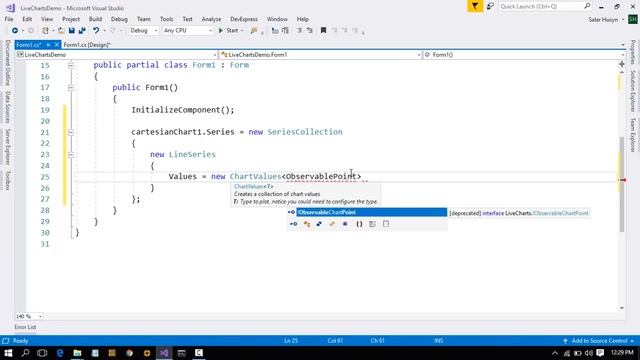Open the Error List panel tab
This screenshot has width=640, height=360.
25,327
